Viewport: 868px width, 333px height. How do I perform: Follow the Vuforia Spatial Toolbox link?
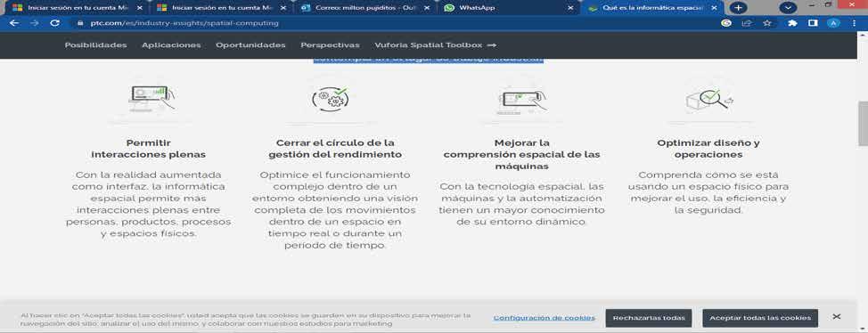pos(435,45)
